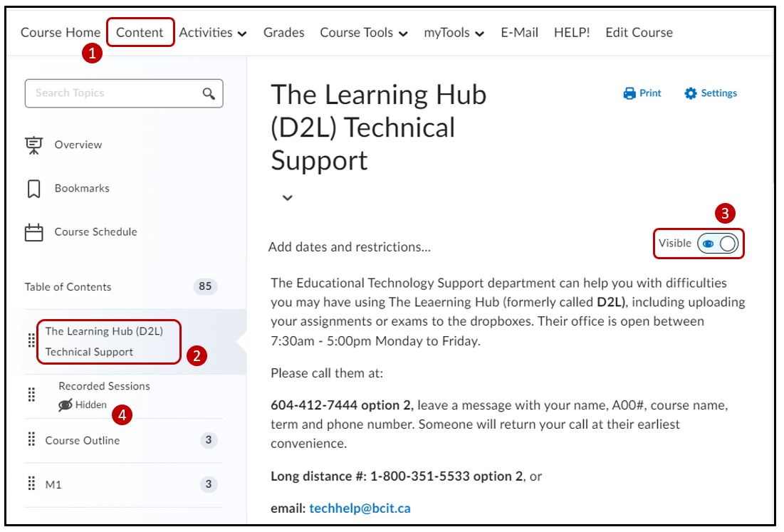Screen dimensions: 784x532
Task: Open the Grades page
Action: coord(283,33)
